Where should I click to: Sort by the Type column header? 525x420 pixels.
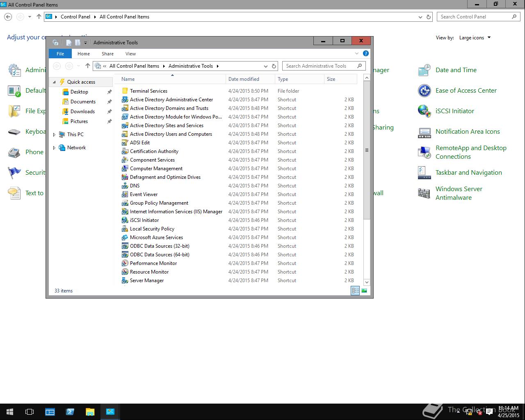coord(299,79)
